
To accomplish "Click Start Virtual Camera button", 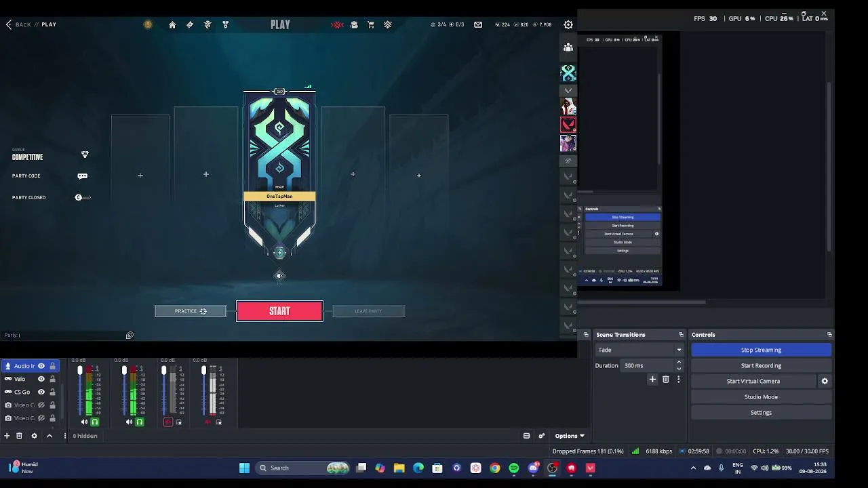I will [x=753, y=381].
